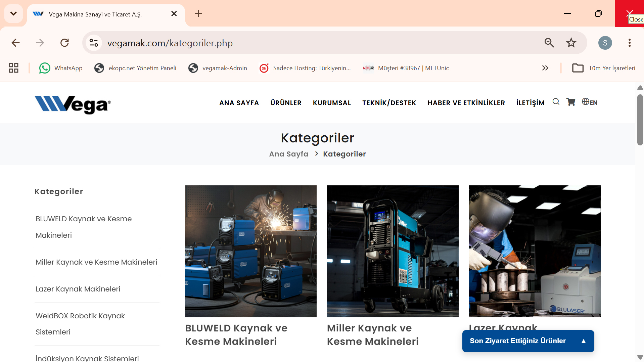The image size is (644, 362).
Task: Open the vegamak-Admin bookmark
Action: tap(218, 68)
